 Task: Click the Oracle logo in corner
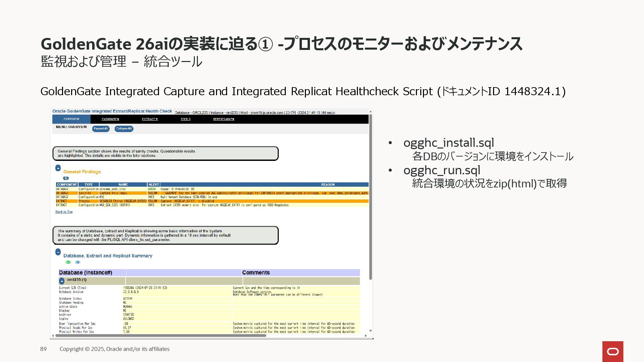pos(612,351)
